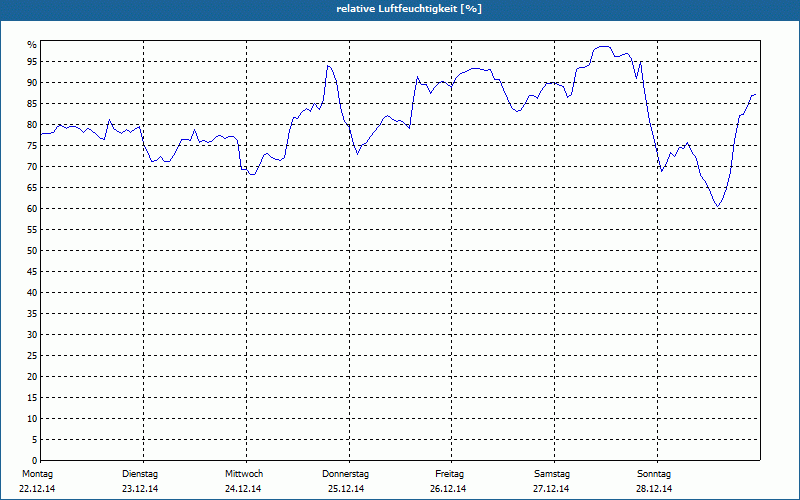This screenshot has width=800, height=500.
Task: Click the '95' y-axis value
Action: (32, 62)
